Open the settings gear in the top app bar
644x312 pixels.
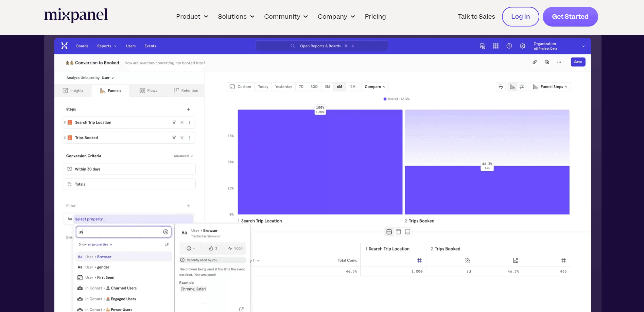523,46
